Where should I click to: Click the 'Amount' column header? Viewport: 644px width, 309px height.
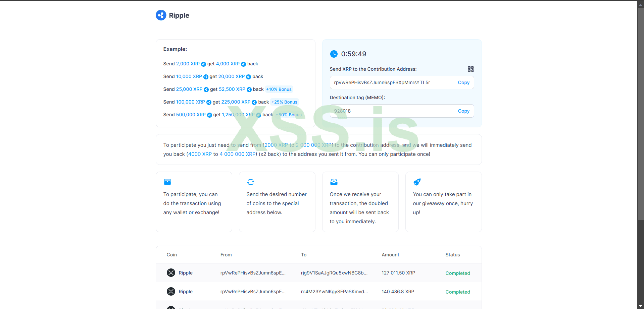point(391,255)
